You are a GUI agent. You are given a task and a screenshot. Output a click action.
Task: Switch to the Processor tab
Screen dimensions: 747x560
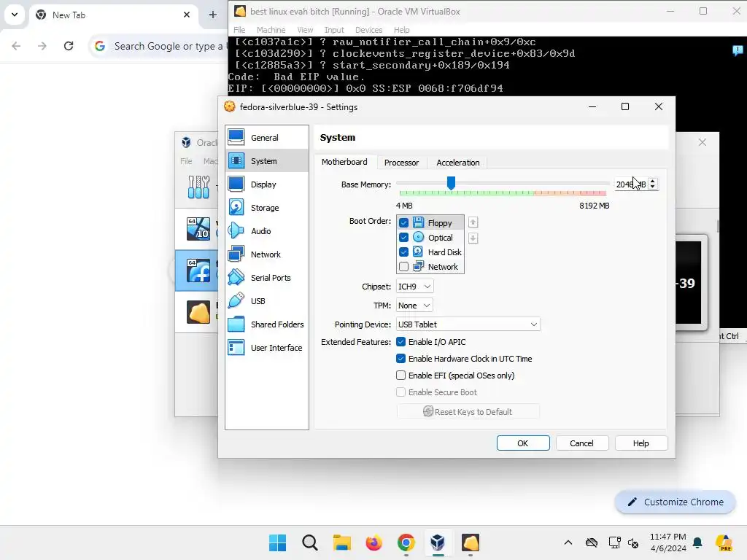pos(402,163)
